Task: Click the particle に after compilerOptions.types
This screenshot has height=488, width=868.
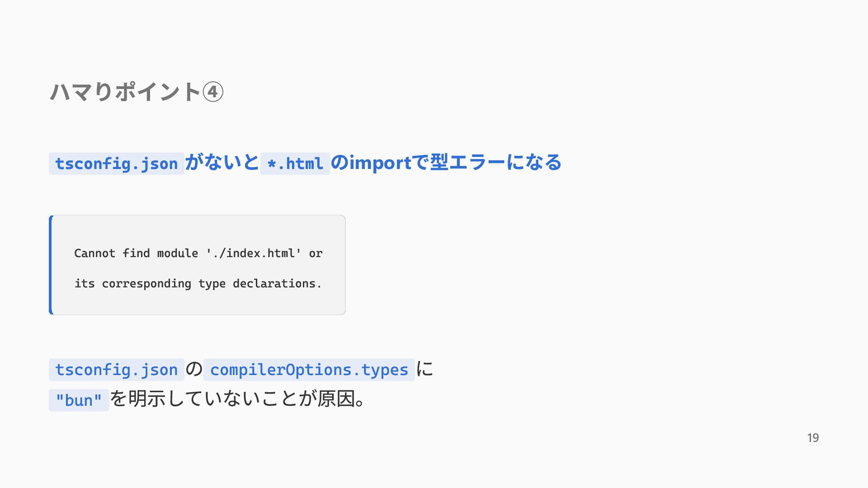Action: pos(425,369)
